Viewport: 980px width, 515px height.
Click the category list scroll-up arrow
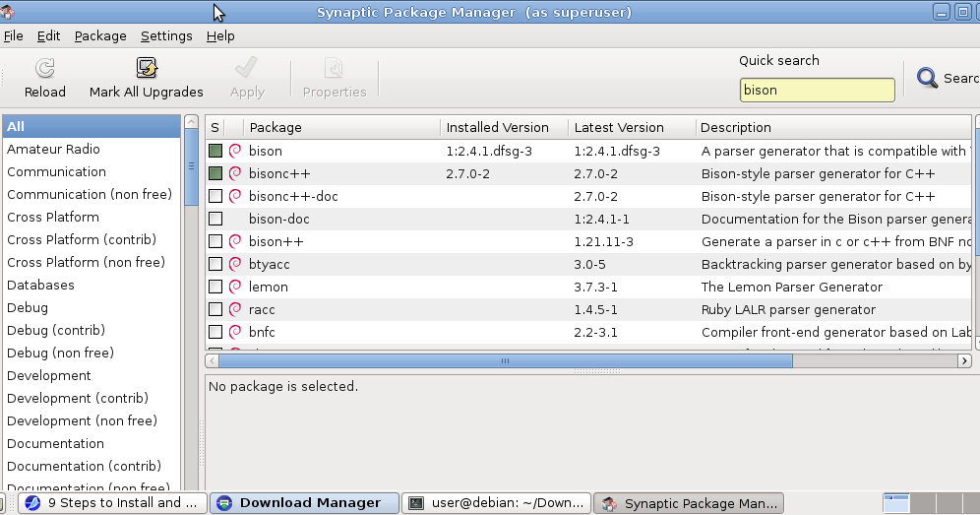pyautogui.click(x=192, y=121)
